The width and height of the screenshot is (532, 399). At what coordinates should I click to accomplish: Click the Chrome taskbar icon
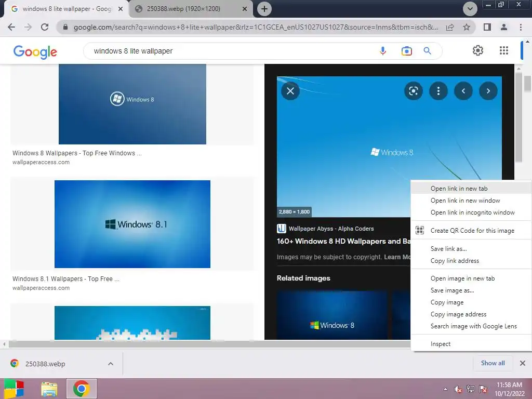tap(82, 389)
